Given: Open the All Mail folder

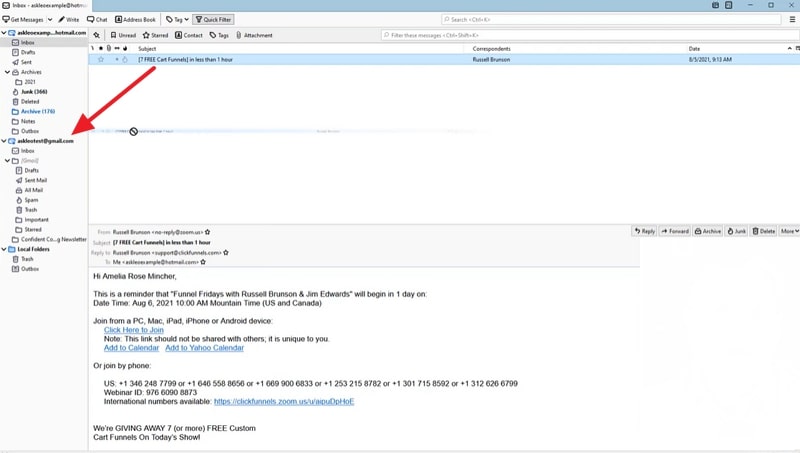Looking at the screenshot, I should coord(34,190).
